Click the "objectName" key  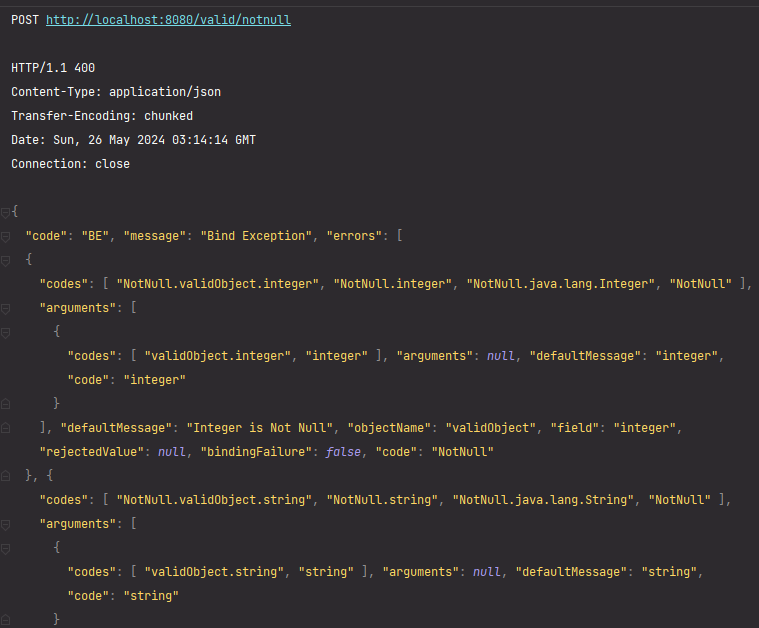[x=389, y=428]
